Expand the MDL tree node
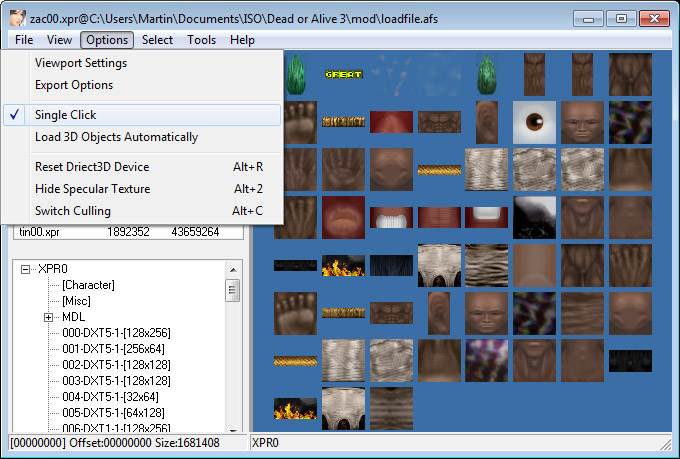Viewport: 680px width, 459px height. coord(49,318)
